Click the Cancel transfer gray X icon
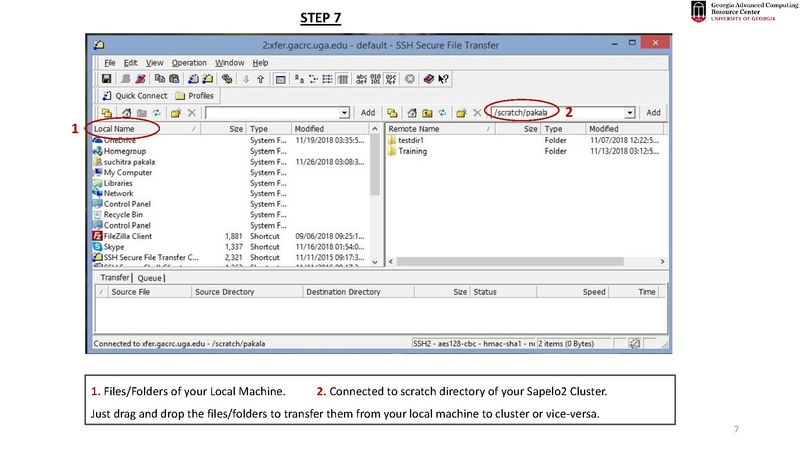The width and height of the screenshot is (800, 450). coord(410,79)
